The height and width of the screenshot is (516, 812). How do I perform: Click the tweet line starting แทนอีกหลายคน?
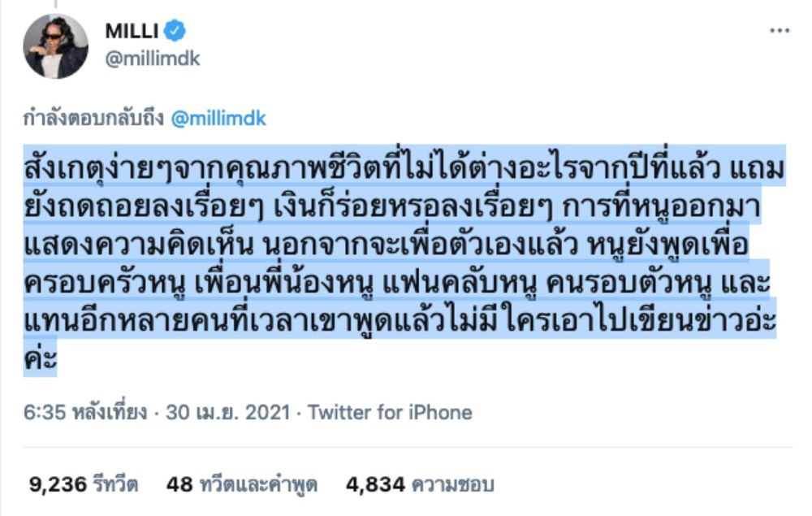pos(400,319)
